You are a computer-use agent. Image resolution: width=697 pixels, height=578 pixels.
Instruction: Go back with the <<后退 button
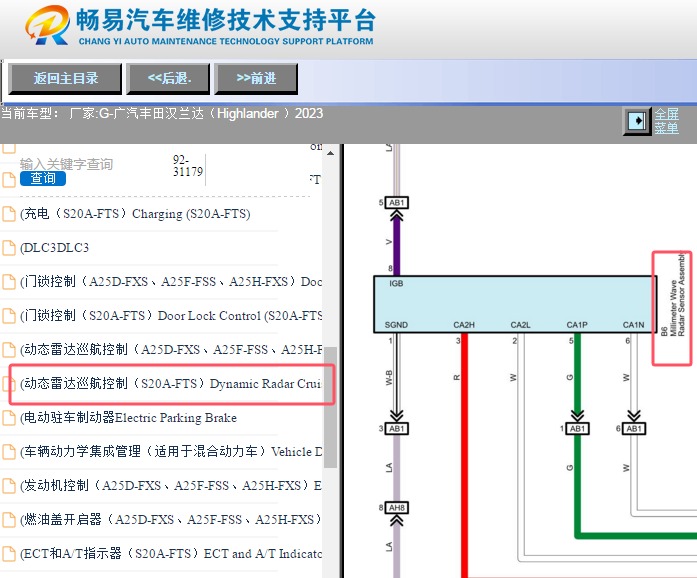click(168, 79)
